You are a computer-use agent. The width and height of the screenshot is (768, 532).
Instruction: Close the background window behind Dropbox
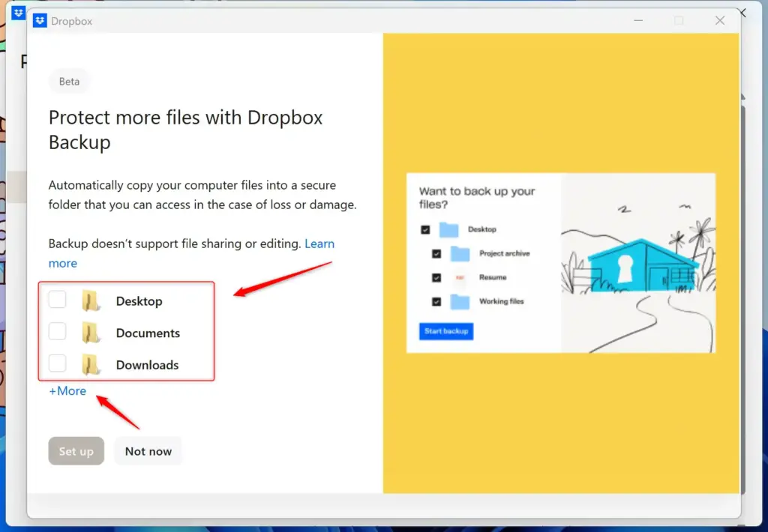click(x=743, y=13)
